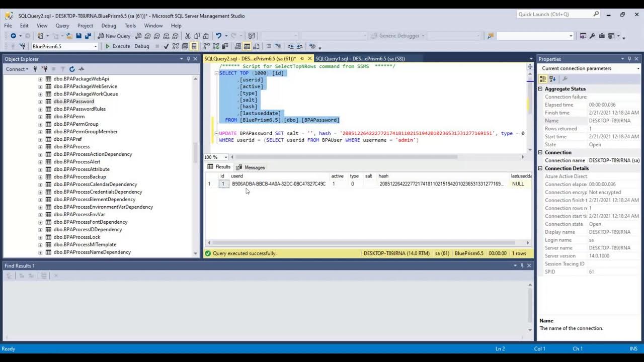The height and width of the screenshot is (362, 644).
Task: Open the BluePrism6.5 database dropdown
Action: pos(96,46)
